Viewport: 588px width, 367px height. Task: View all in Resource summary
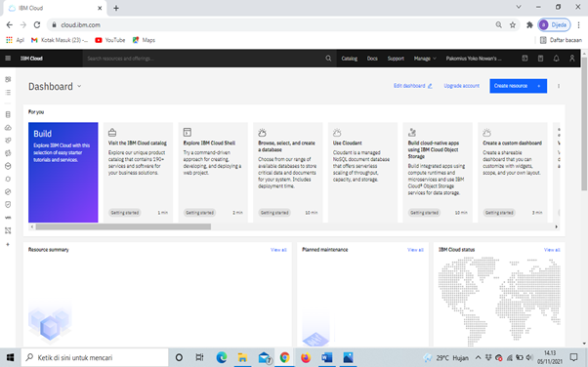tap(278, 250)
